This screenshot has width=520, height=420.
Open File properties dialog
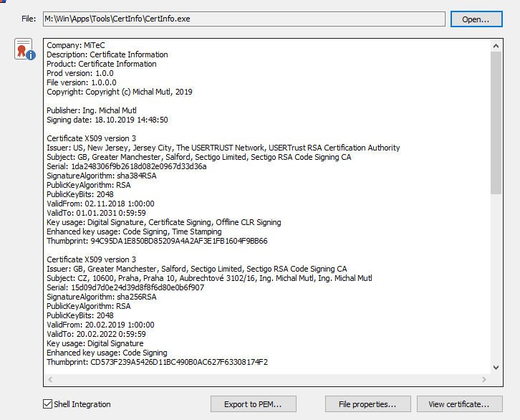(367, 404)
